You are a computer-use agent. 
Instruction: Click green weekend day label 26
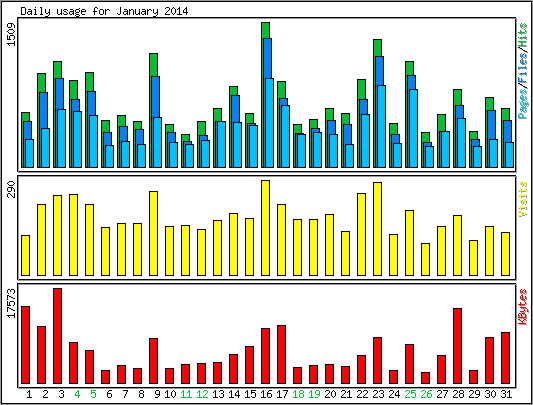point(426,394)
